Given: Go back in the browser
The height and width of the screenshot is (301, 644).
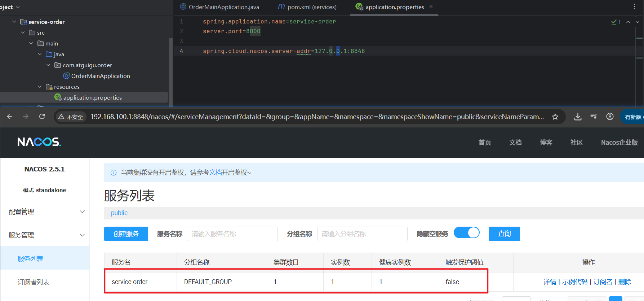Looking at the screenshot, I should click(x=10, y=117).
